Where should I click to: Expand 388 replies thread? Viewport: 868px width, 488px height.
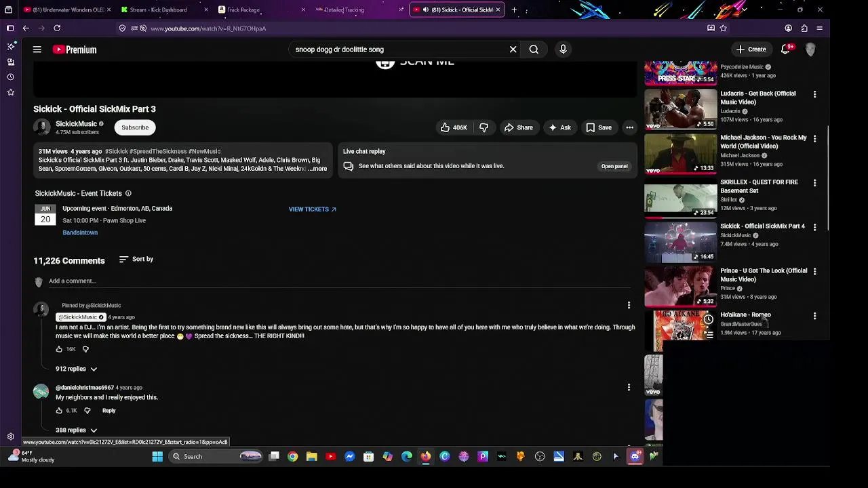tap(77, 430)
